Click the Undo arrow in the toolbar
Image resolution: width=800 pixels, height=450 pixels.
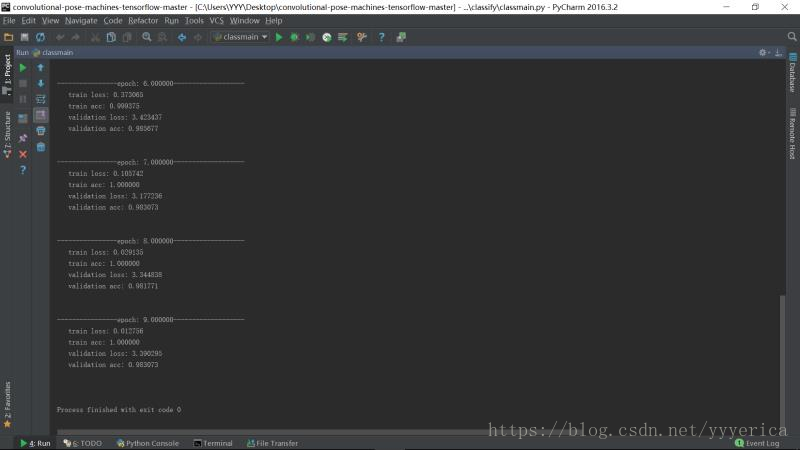(x=60, y=37)
